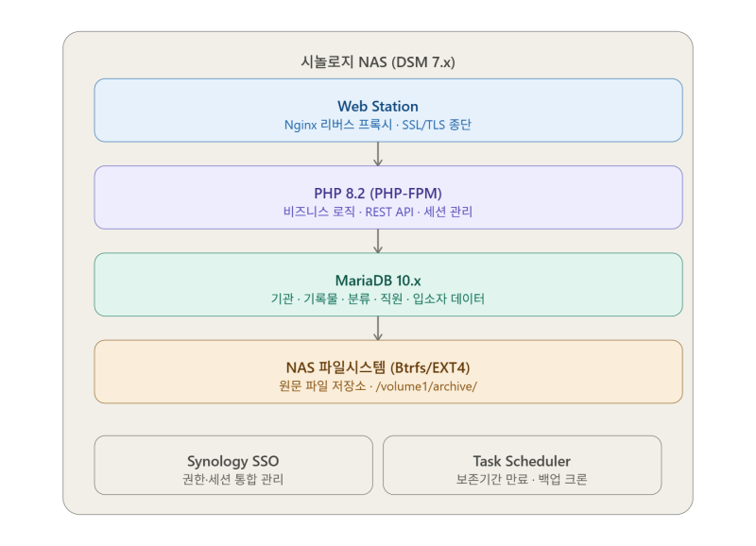Click the "권한·세션 통합 관리" caption
Screen dimensions: 756x546
pos(232,480)
